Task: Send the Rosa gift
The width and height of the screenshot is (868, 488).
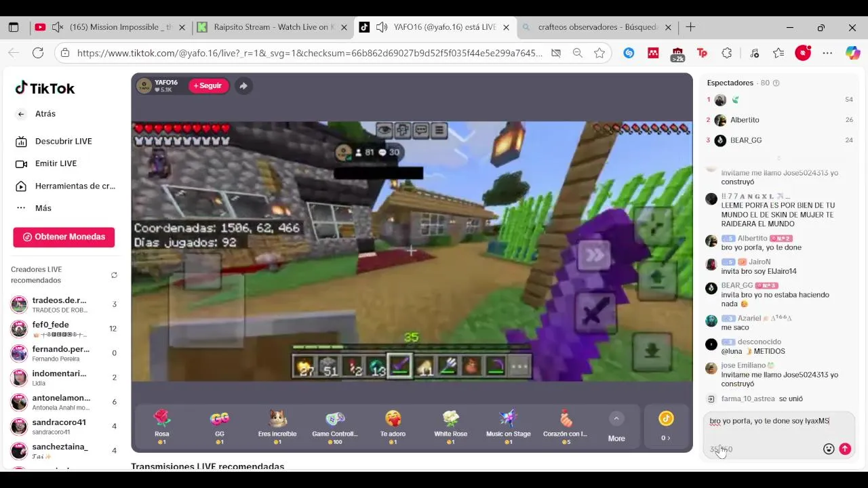Action: click(x=162, y=428)
